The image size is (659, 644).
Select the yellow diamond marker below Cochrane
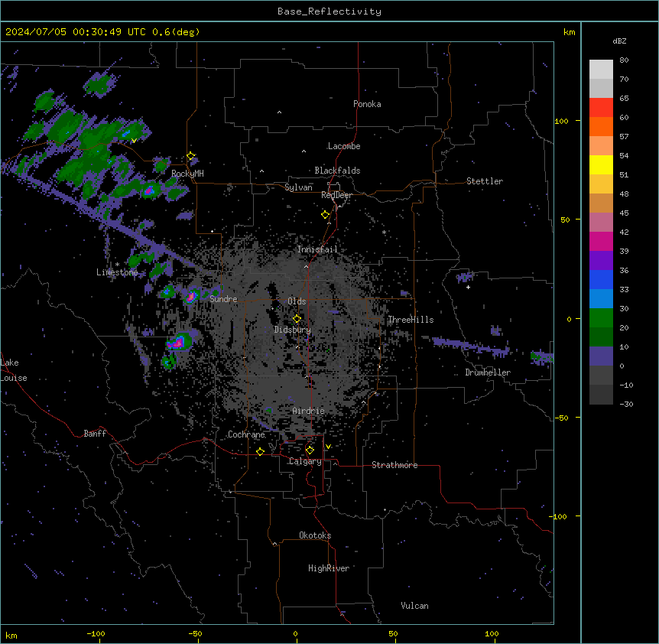tap(261, 451)
